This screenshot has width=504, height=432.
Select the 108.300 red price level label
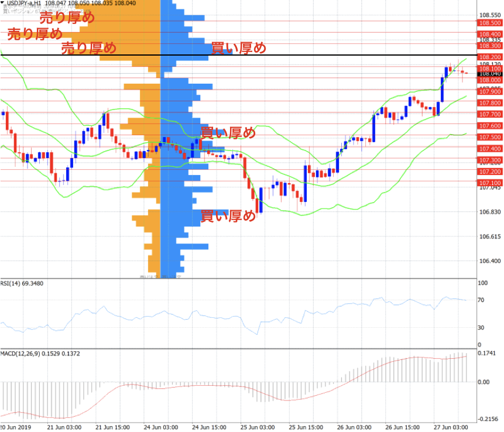tap(490, 46)
